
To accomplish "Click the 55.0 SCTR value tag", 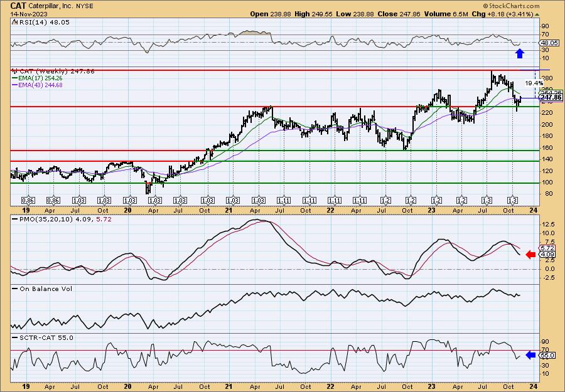I will point(547,355).
